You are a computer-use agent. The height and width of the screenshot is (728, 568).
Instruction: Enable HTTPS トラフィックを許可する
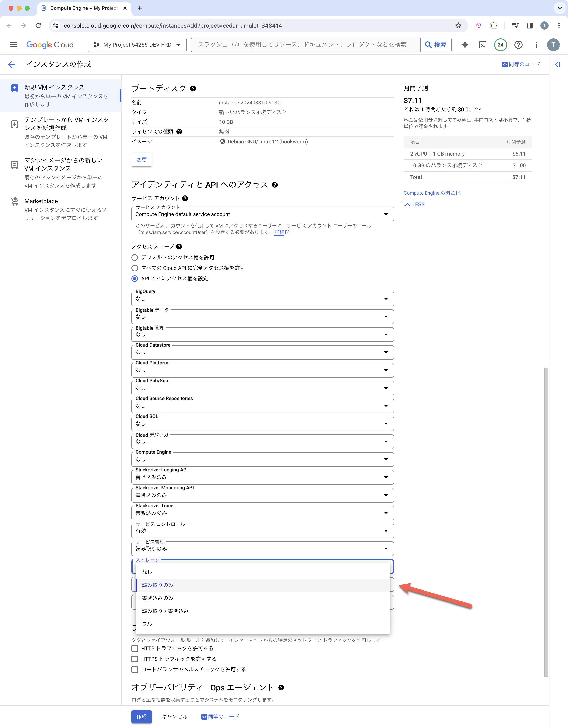[x=135, y=659]
